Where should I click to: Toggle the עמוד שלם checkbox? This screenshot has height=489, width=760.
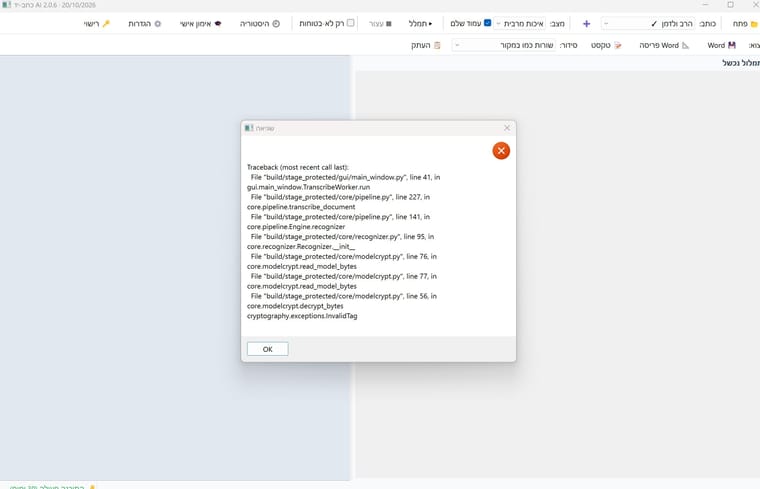coord(488,23)
